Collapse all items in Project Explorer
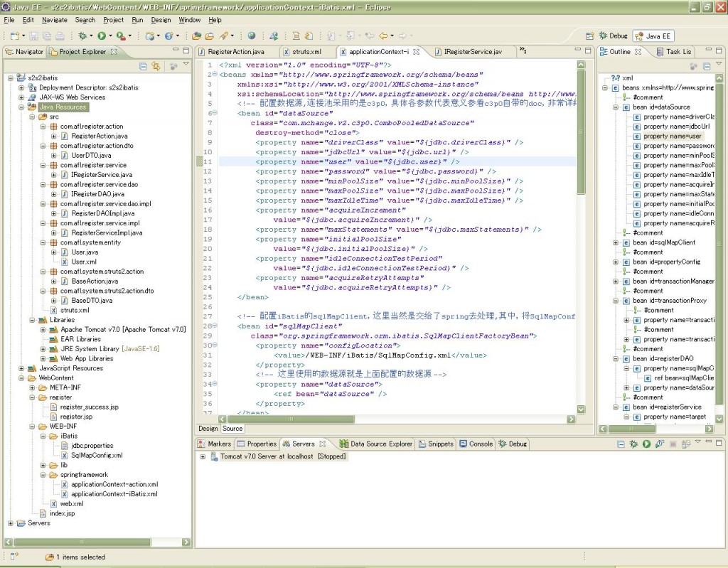 (143, 66)
